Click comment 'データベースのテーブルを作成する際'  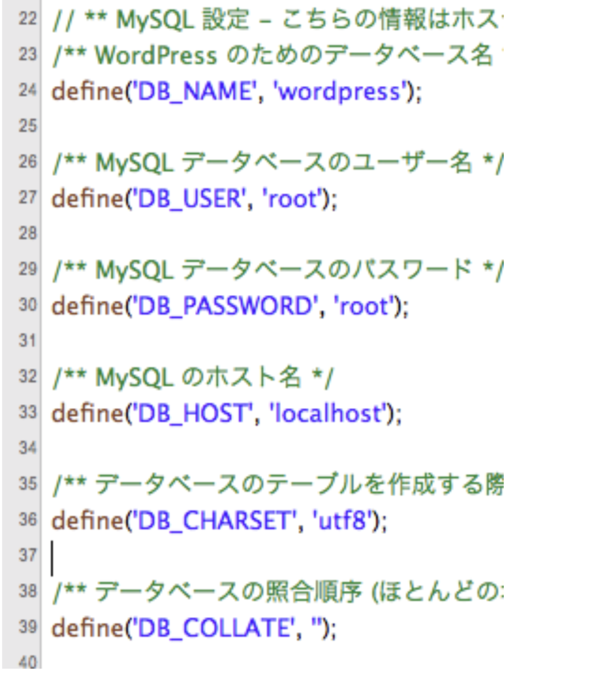pyautogui.click(x=298, y=485)
